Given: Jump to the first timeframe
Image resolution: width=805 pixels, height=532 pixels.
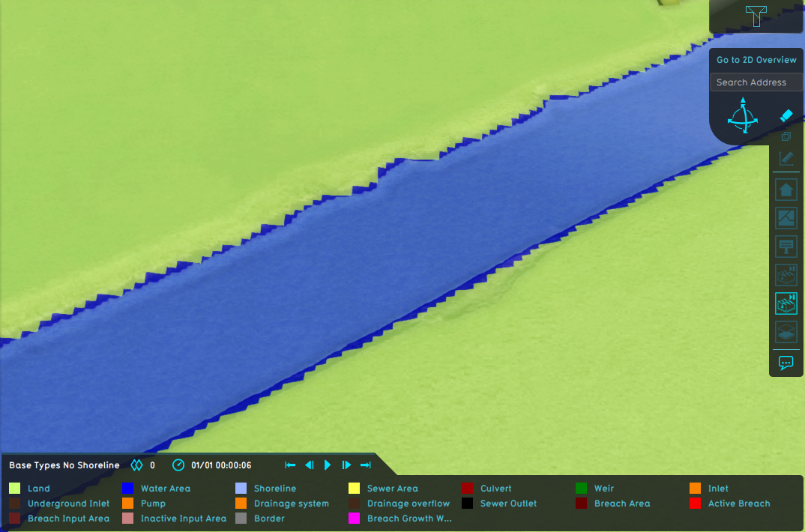Looking at the screenshot, I should click(290, 465).
